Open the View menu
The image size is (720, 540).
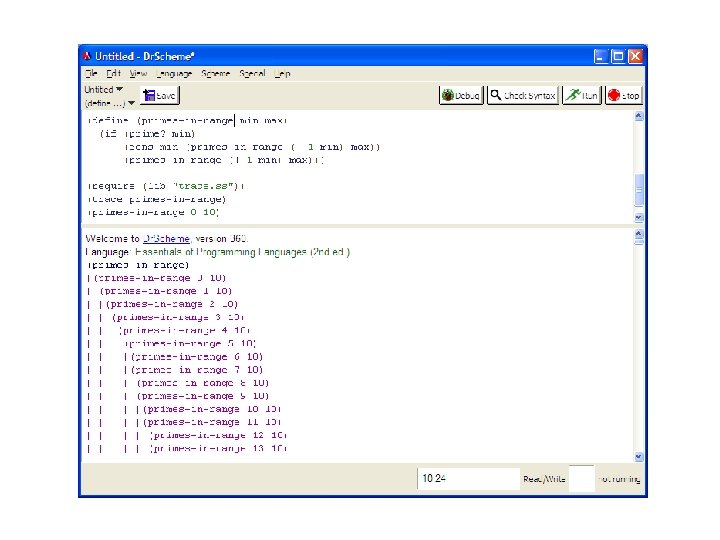point(138,73)
